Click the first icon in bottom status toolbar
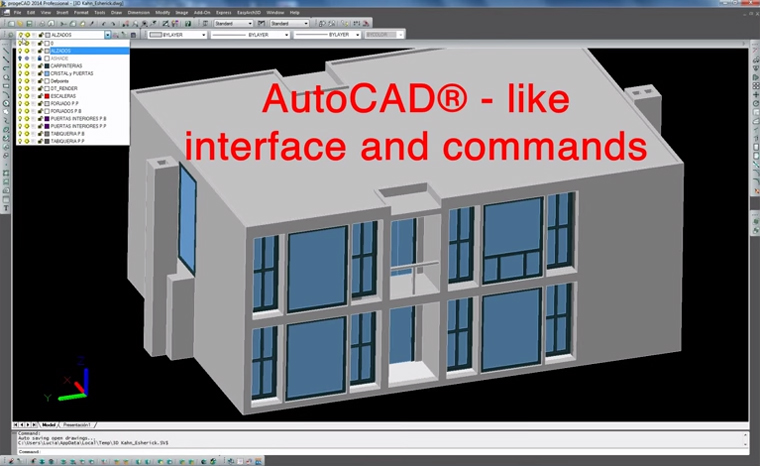 pyautogui.click(x=12, y=462)
